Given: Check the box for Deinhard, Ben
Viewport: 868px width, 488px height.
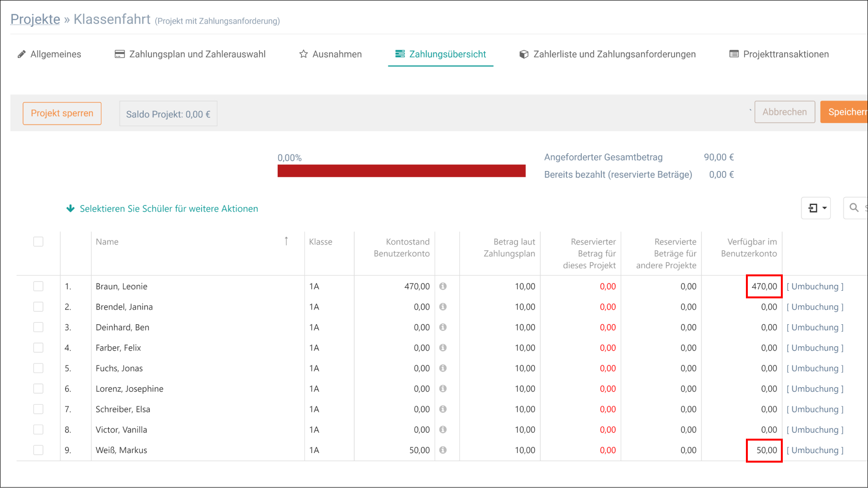Looking at the screenshot, I should pos(38,327).
